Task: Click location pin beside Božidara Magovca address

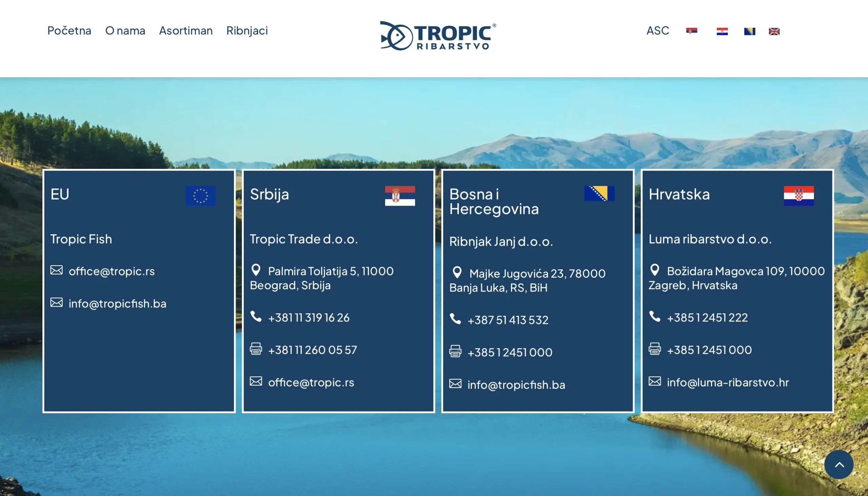Action: 655,270
